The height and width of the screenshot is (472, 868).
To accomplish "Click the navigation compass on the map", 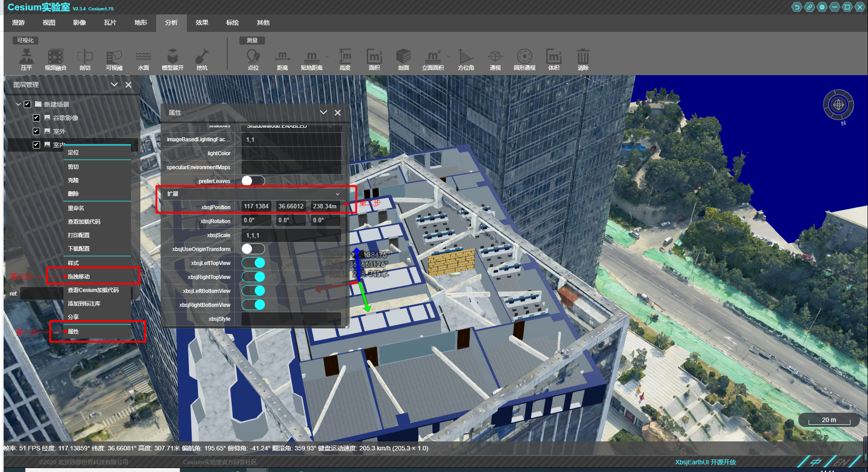I will [838, 105].
